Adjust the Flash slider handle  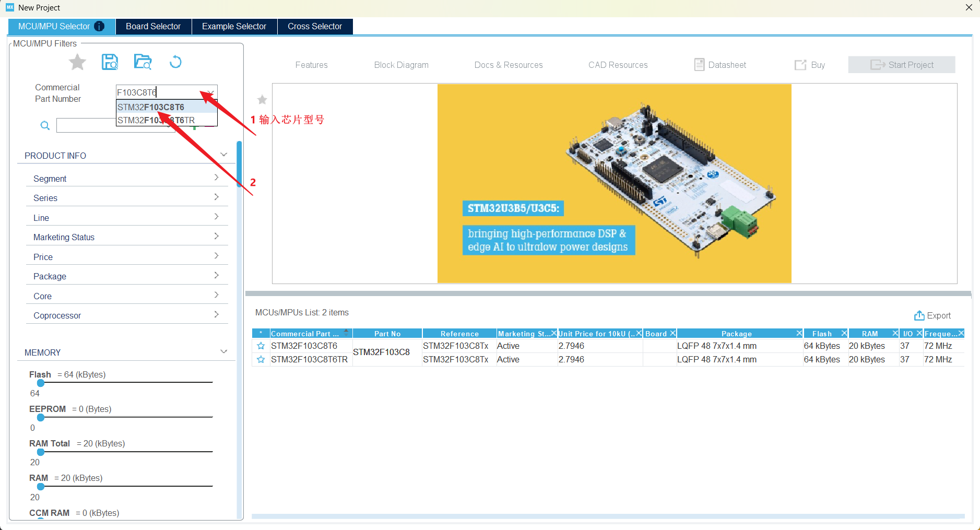pos(41,383)
